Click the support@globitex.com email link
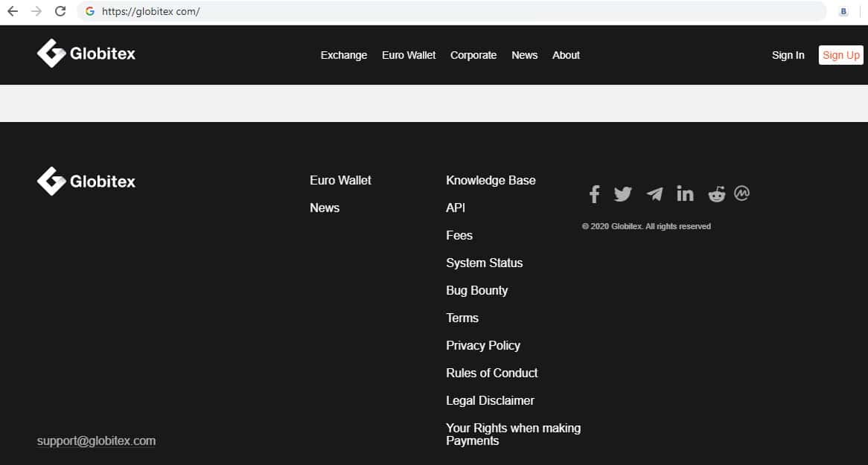The image size is (868, 465). 96,441
